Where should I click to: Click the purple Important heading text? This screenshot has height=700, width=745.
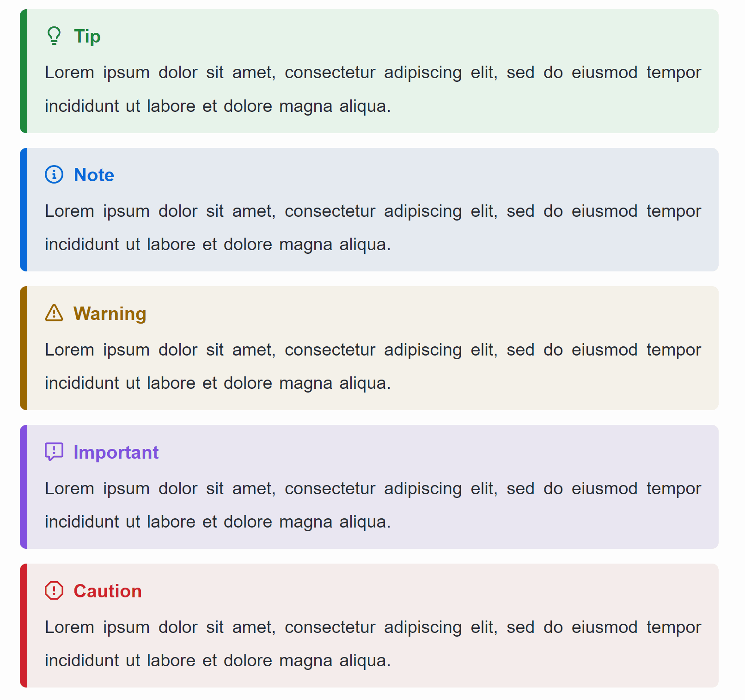click(x=116, y=452)
